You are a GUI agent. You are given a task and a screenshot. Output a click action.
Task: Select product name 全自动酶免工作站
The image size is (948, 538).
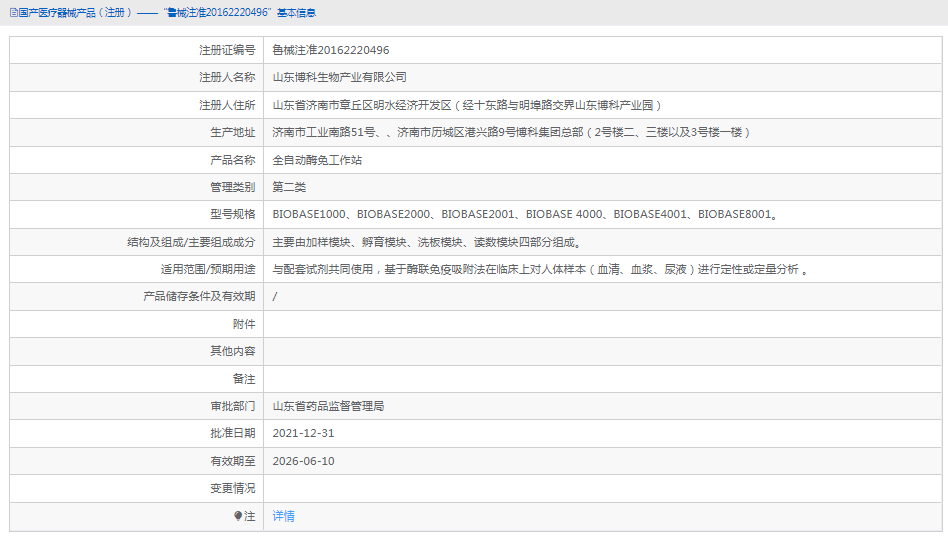(317, 160)
